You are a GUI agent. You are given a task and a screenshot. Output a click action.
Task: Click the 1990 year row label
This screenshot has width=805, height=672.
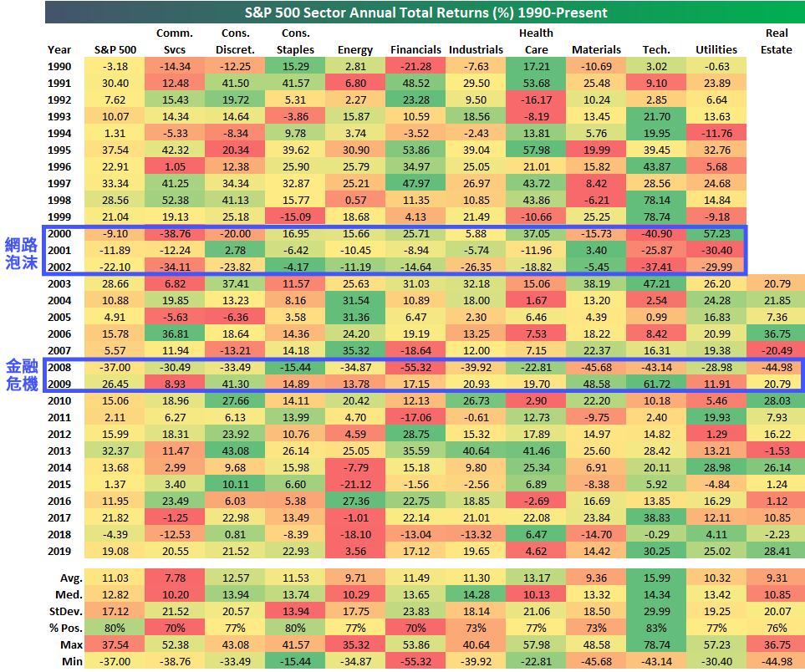coord(59,67)
